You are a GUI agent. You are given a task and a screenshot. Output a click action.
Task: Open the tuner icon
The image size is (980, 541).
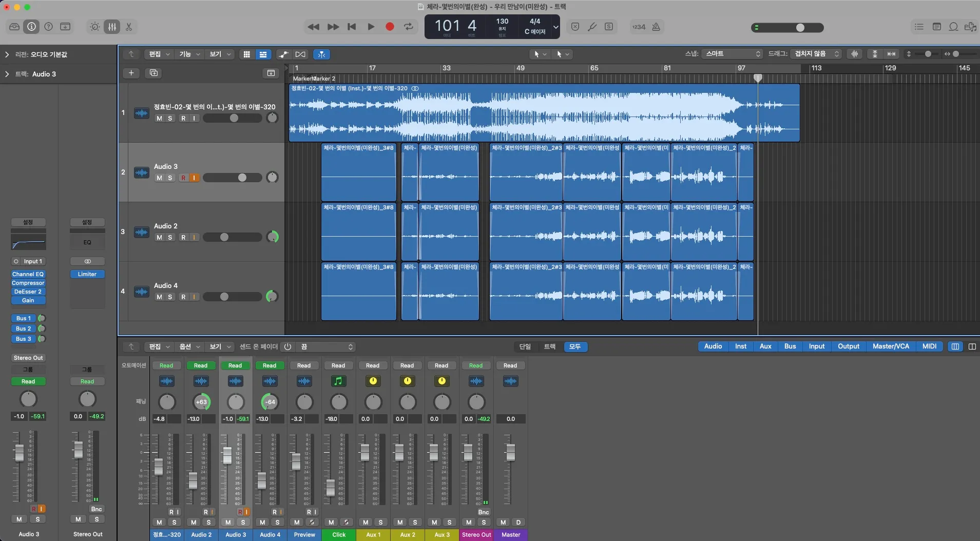click(592, 27)
